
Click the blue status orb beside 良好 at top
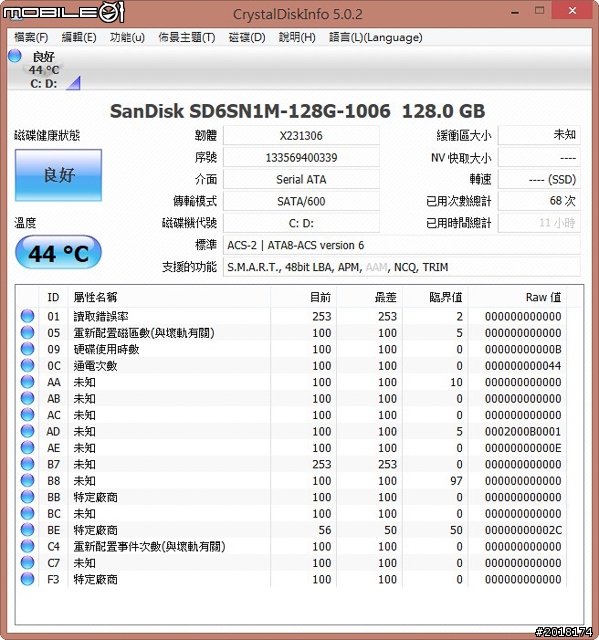pos(15,56)
